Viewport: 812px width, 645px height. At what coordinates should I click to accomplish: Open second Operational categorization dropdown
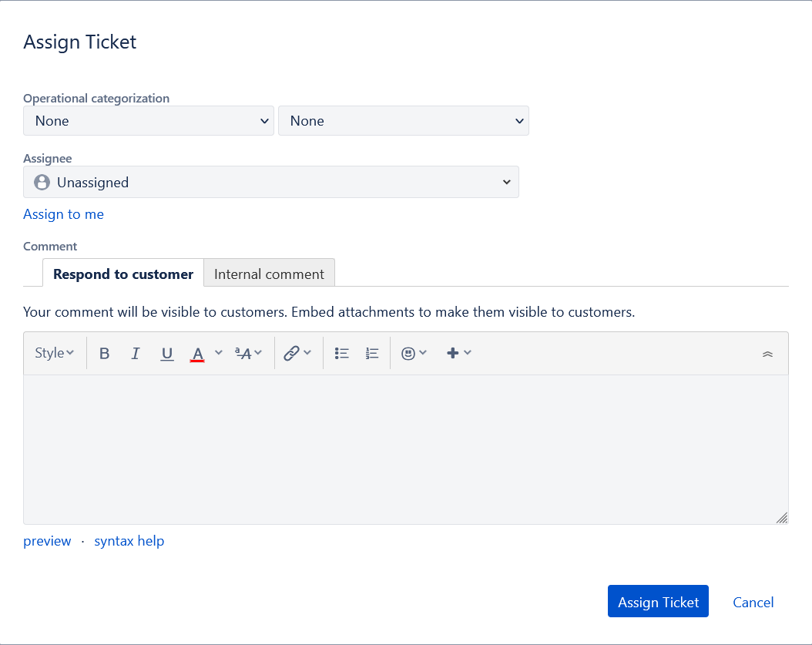(404, 121)
